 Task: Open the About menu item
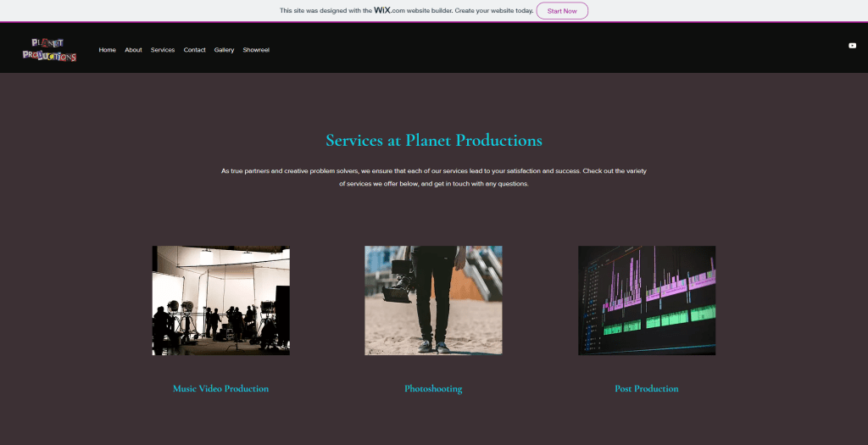click(133, 50)
